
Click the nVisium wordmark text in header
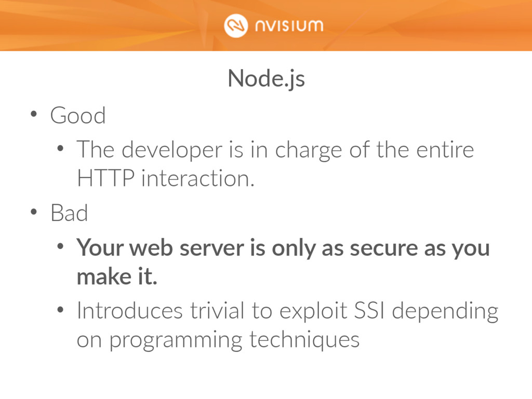pyautogui.click(x=289, y=26)
